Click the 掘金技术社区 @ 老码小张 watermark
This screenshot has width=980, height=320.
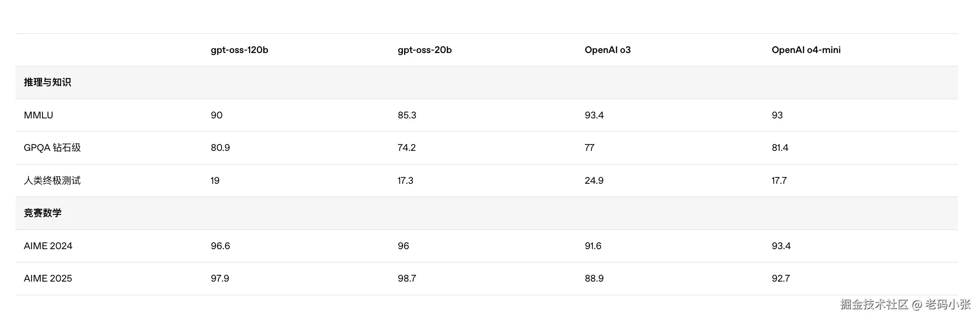click(x=905, y=304)
